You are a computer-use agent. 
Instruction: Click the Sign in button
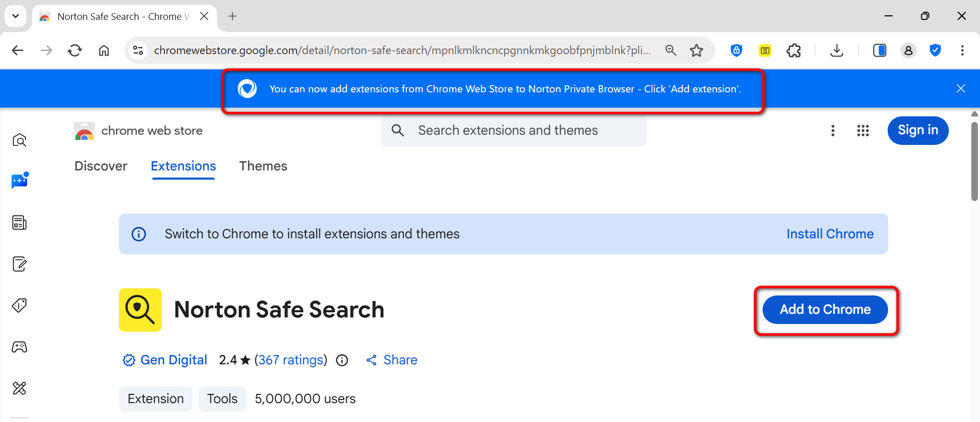coord(918,131)
